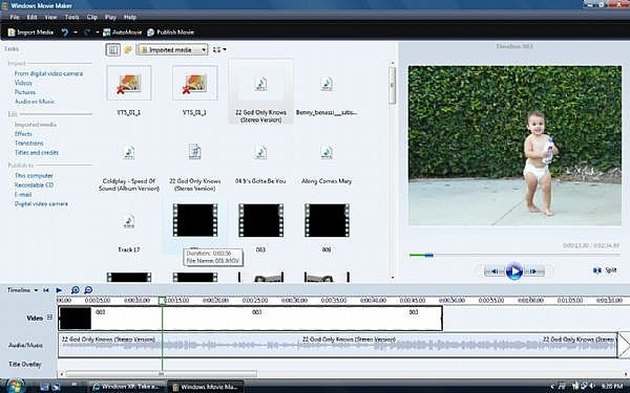Image resolution: width=630 pixels, height=393 pixels.
Task: Open the thumbnail Views dropdown
Action: point(219,49)
